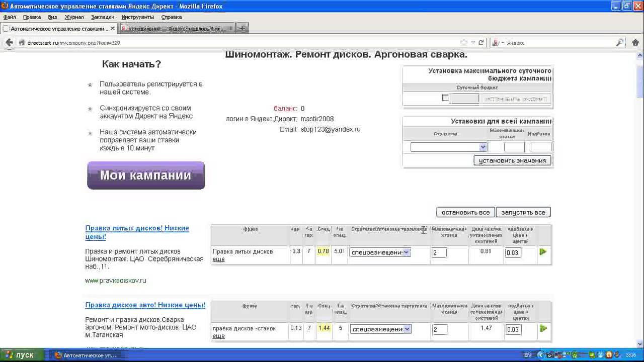
Task: Click надбавка field 0.03 for Правка литых дисков
Action: click(x=513, y=252)
